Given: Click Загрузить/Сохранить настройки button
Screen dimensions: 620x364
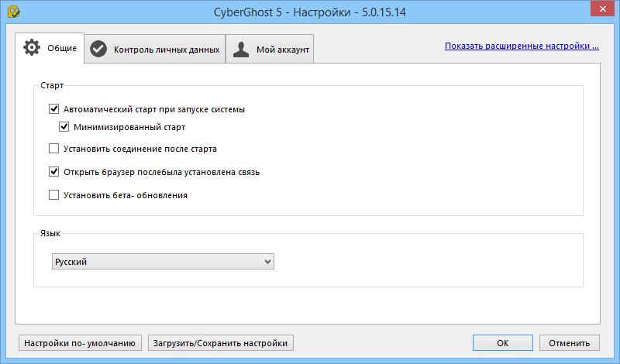Looking at the screenshot, I should click(221, 342).
